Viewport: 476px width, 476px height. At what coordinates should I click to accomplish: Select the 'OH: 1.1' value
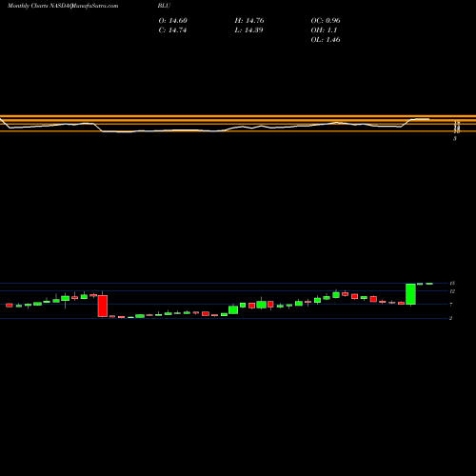click(324, 30)
